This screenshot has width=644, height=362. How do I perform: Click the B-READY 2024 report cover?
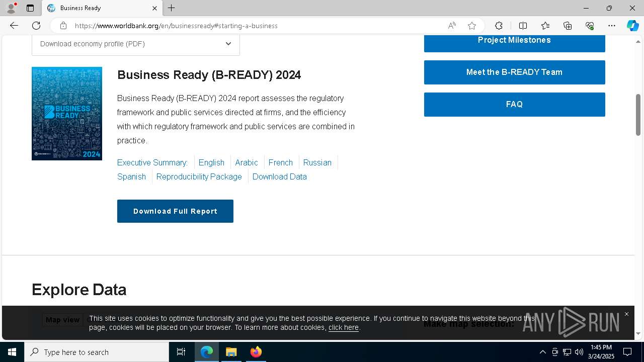point(67,114)
